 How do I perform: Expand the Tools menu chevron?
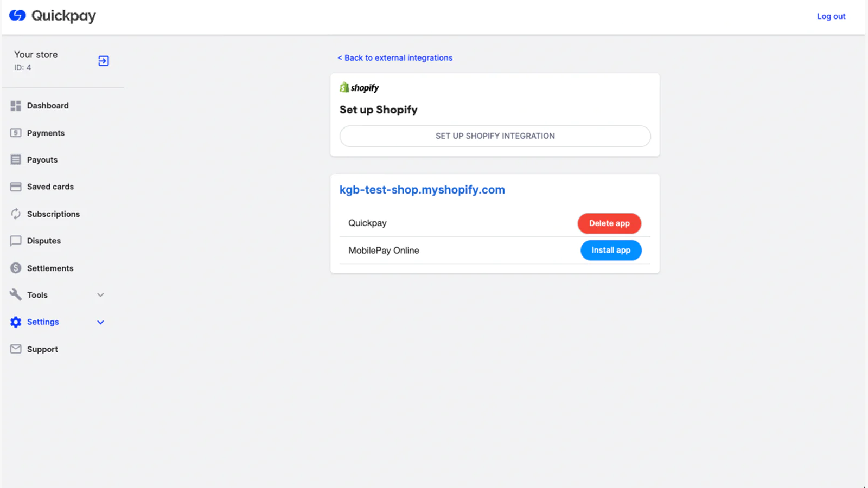[x=100, y=295]
